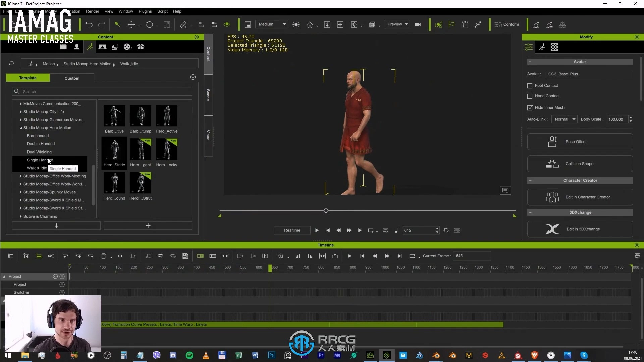Select Custom tab in Content panel
The width and height of the screenshot is (644, 362).
coord(72,78)
